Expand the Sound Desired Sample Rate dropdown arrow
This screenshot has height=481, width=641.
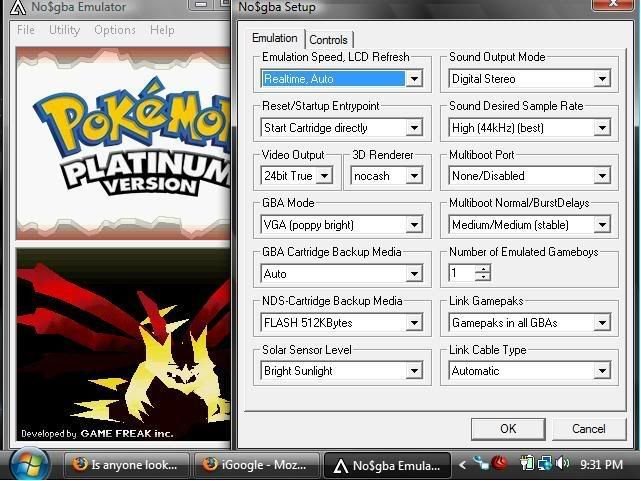pos(602,128)
